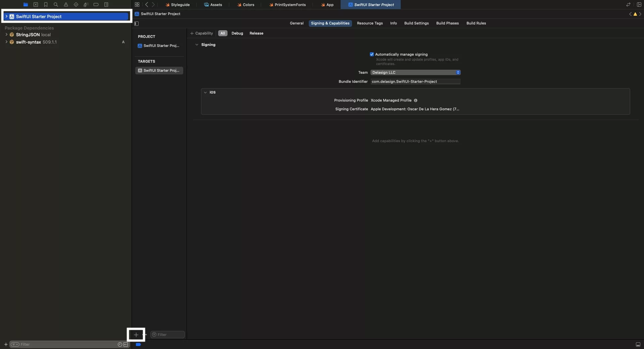Open the Test navigator diamond icon
Image resolution: width=644 pixels, height=349 pixels.
[76, 5]
